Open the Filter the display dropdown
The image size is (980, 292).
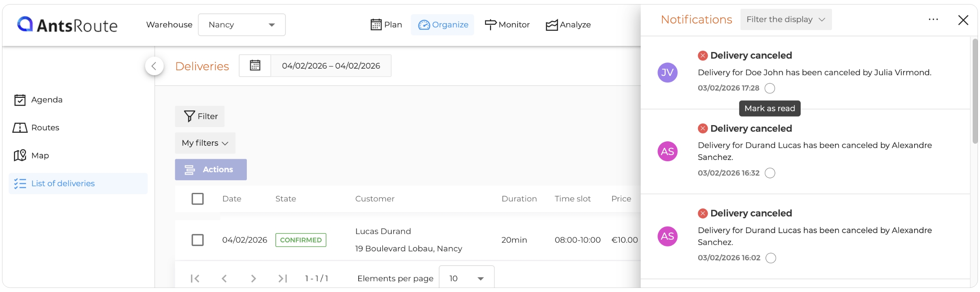point(786,19)
